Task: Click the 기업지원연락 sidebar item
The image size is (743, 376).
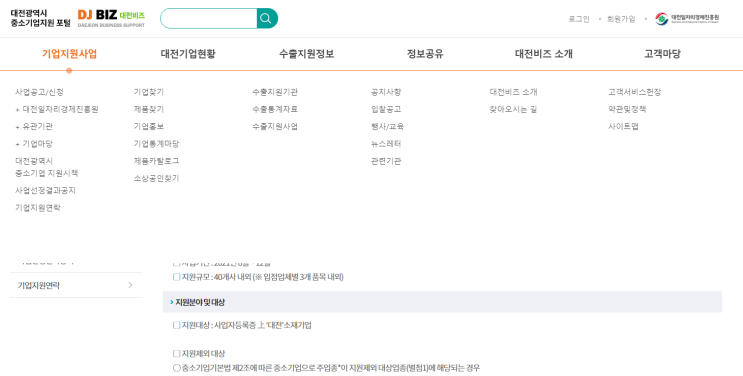Action: [x=76, y=285]
